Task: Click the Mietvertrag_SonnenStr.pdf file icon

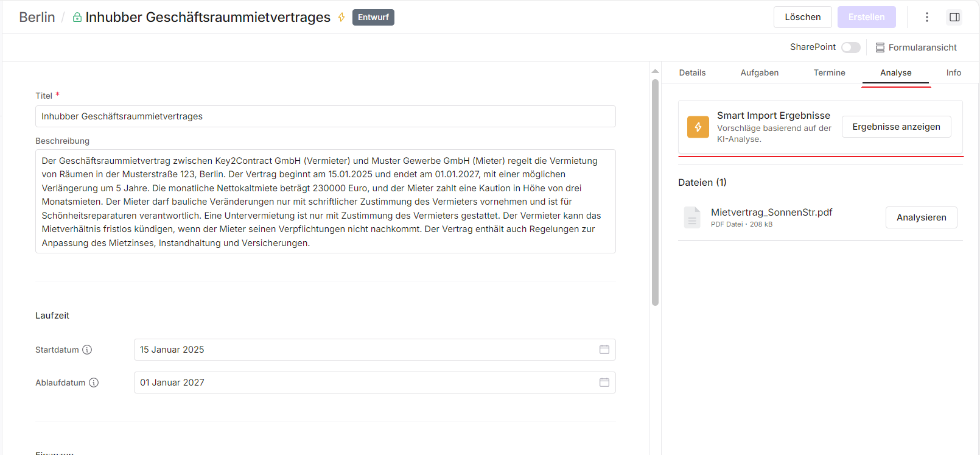Action: pyautogui.click(x=692, y=217)
